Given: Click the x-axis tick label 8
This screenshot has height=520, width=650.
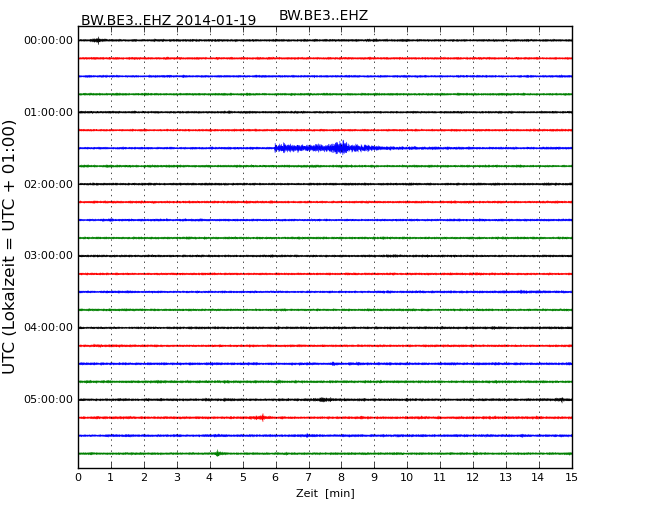Looking at the screenshot, I should (x=341, y=477).
